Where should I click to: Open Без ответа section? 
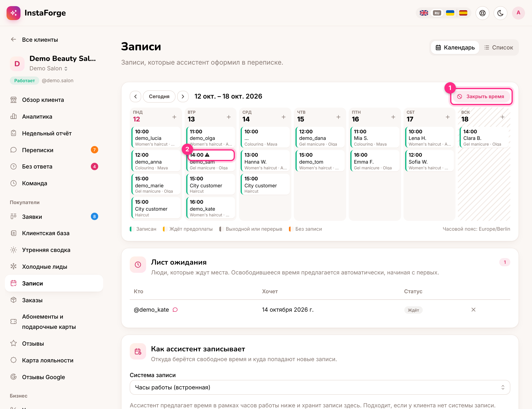click(54, 166)
